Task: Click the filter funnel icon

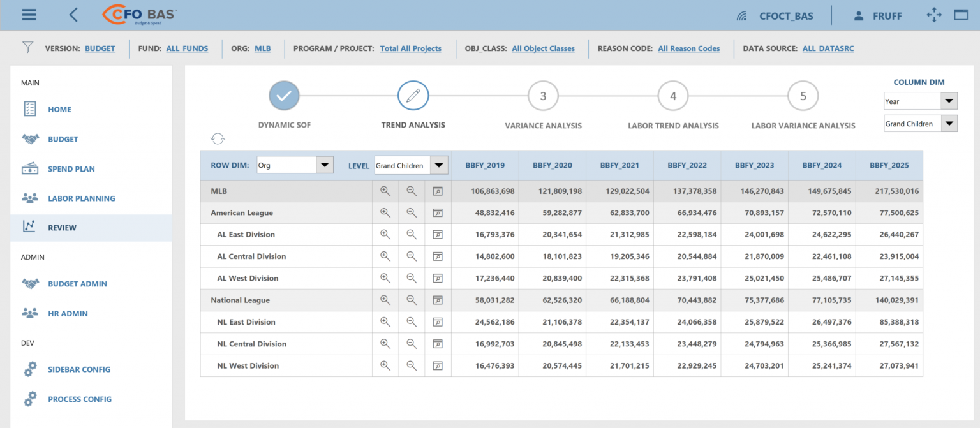Action: point(27,47)
